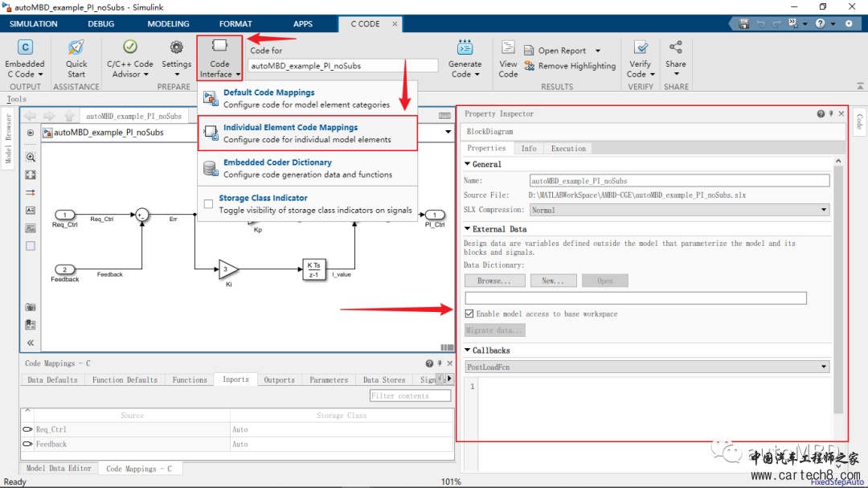The image size is (868, 488).
Task: Launch the Quick Start assistant
Action: 76,59
